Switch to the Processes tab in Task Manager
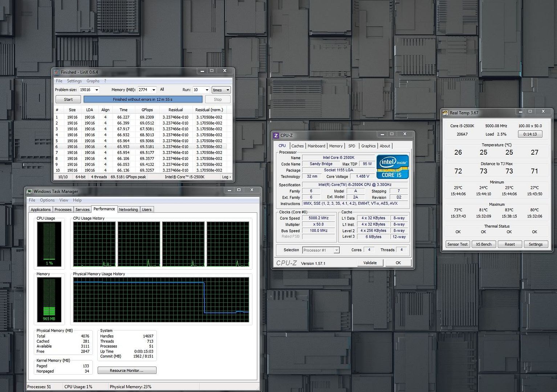 [63, 209]
